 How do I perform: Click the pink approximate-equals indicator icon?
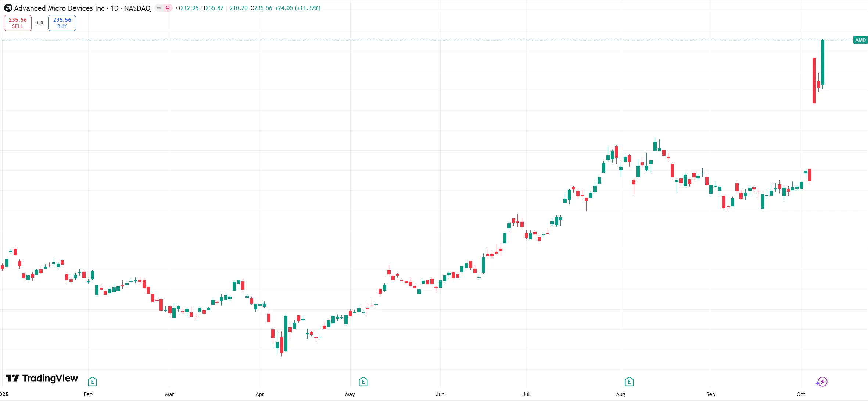tap(168, 8)
